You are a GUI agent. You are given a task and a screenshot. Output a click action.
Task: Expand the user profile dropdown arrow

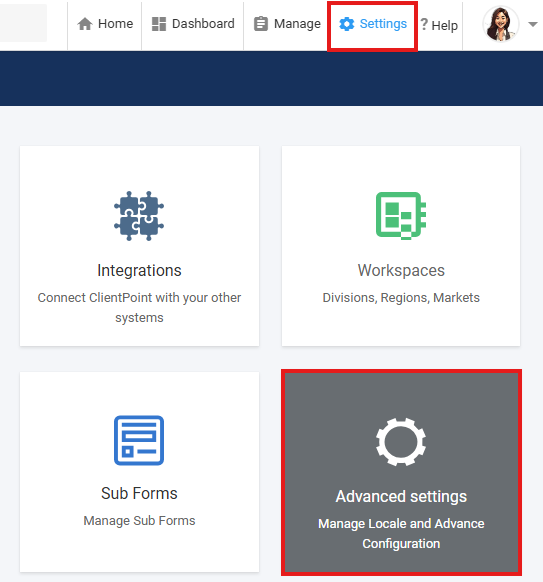533,24
